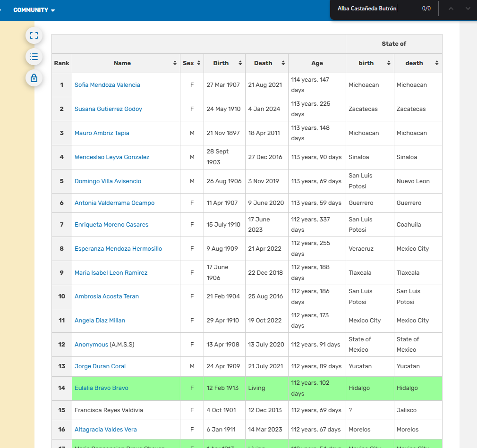
Task: Click the Age column header
Action: pos(317,63)
